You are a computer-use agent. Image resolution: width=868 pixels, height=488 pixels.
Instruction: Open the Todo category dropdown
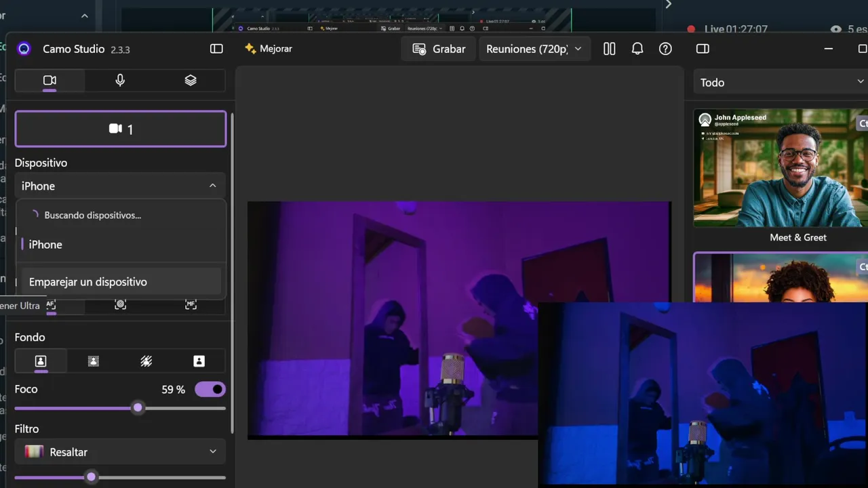point(781,83)
